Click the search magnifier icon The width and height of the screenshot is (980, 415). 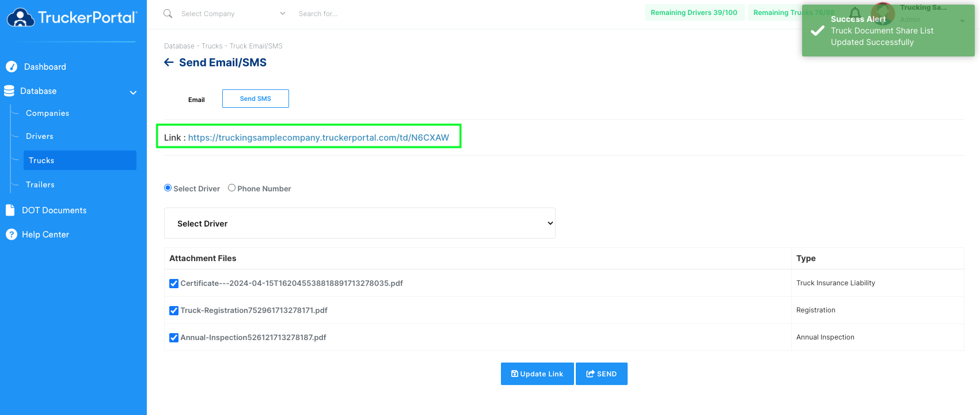coord(168,13)
